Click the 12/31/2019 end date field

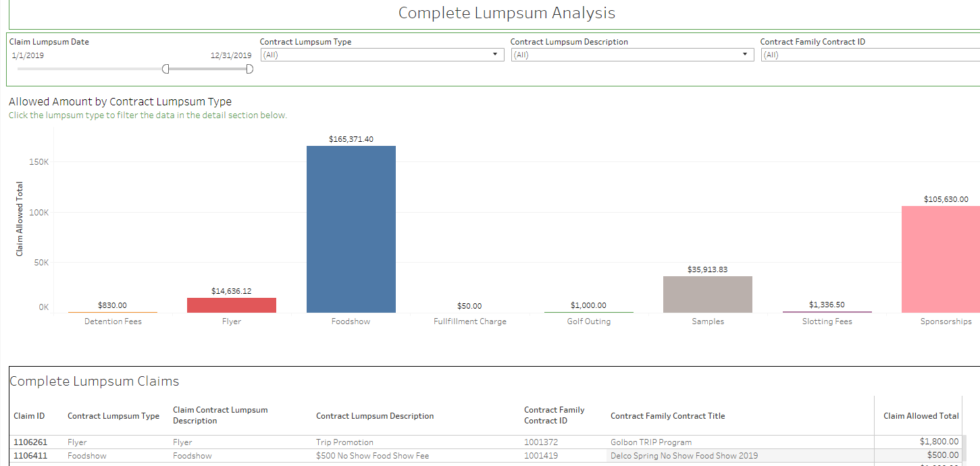point(231,55)
